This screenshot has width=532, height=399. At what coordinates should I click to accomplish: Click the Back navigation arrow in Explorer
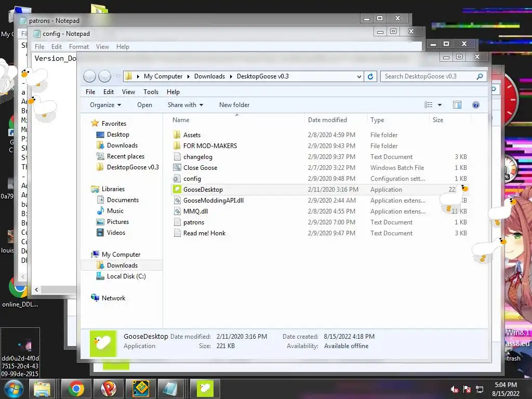point(89,76)
